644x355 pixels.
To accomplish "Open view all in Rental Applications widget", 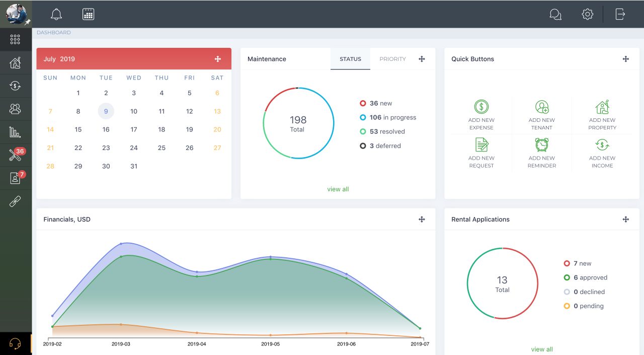I will tap(542, 349).
